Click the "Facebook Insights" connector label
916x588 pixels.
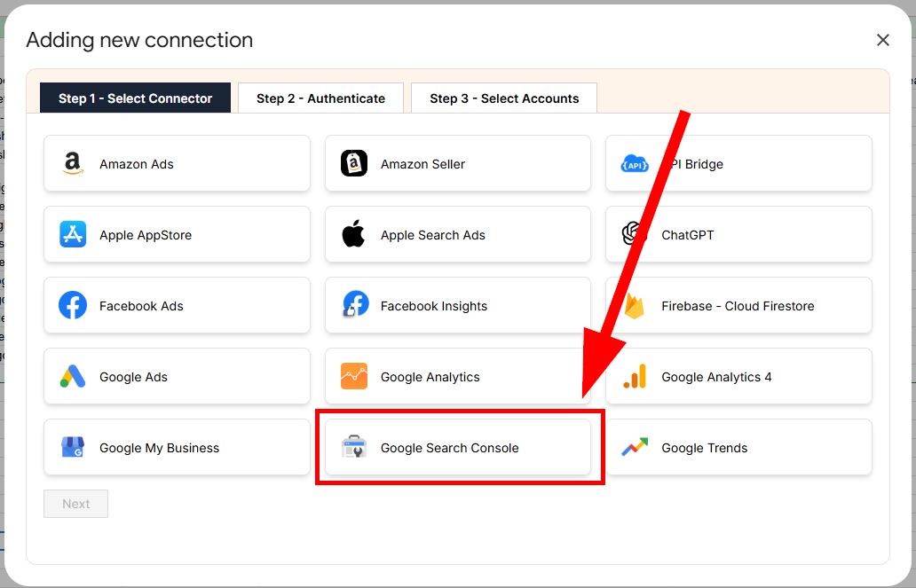pos(434,306)
